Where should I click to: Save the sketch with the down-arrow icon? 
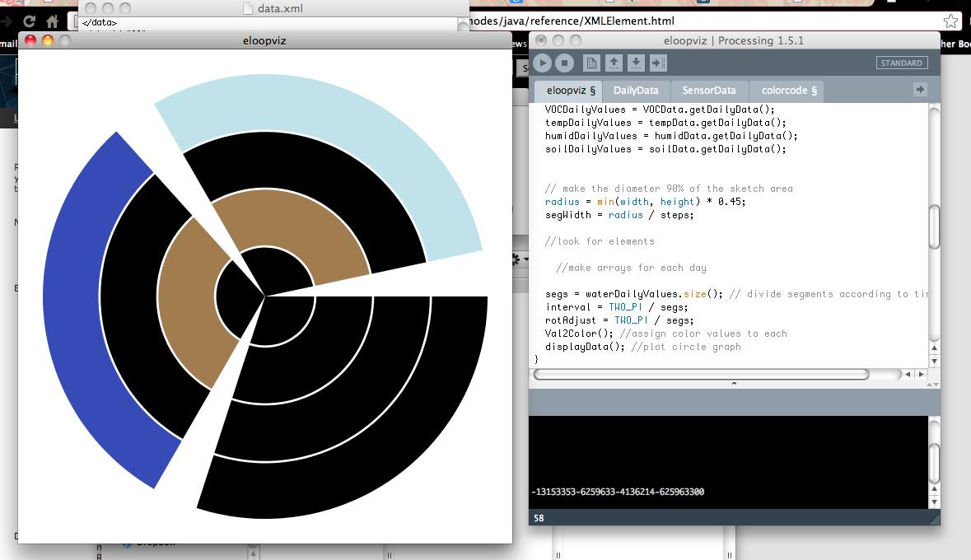[x=636, y=63]
